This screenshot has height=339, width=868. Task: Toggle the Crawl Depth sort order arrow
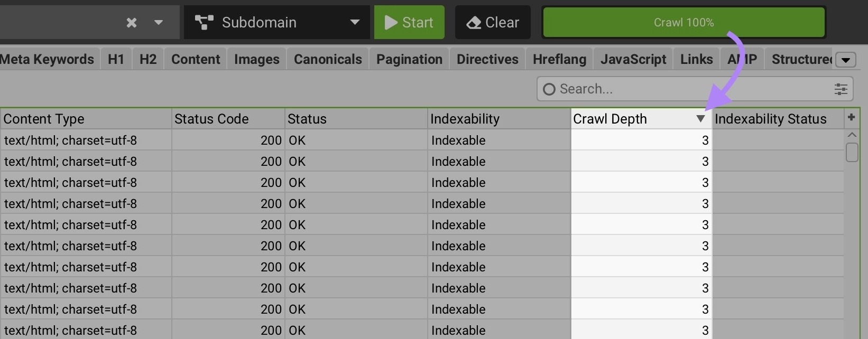pyautogui.click(x=700, y=119)
